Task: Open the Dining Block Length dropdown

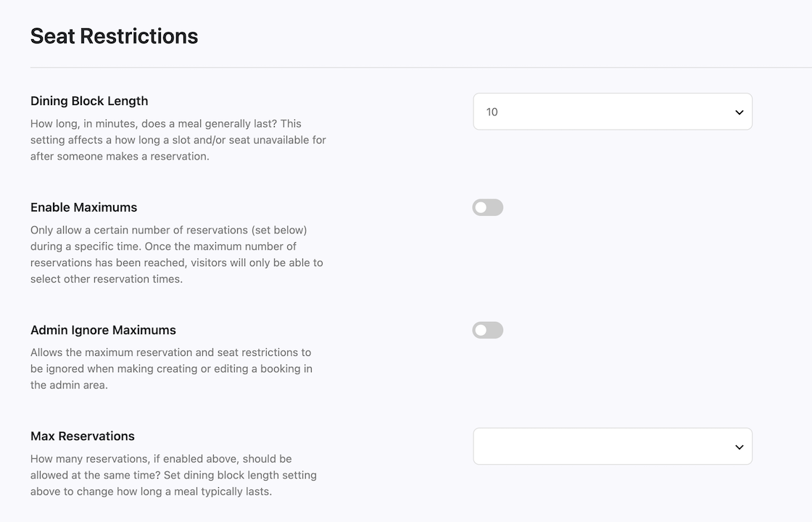Action: pyautogui.click(x=613, y=112)
